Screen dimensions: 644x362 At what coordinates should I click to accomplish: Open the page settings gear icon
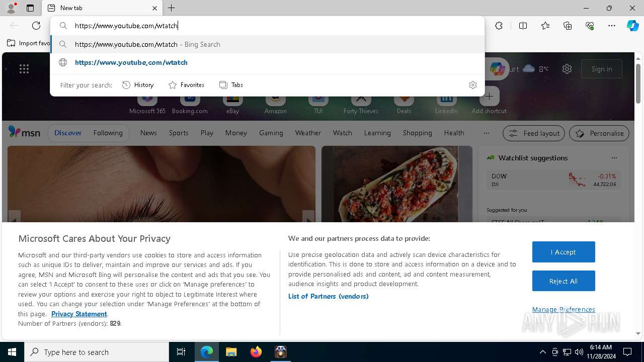[x=567, y=69]
